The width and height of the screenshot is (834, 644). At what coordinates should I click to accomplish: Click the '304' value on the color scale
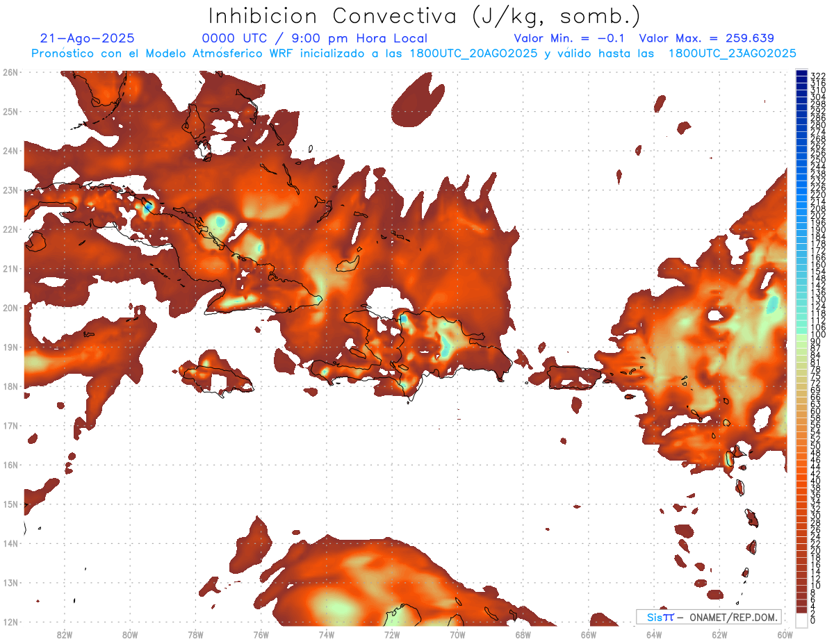click(x=817, y=97)
